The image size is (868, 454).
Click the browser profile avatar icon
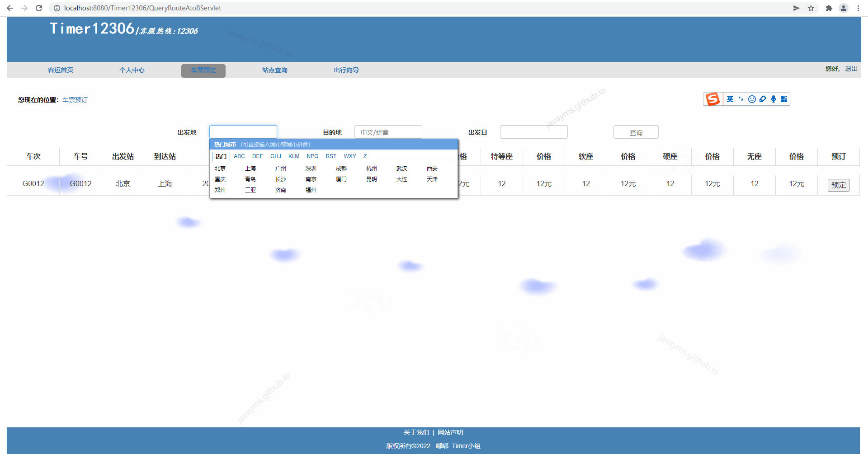coord(844,8)
